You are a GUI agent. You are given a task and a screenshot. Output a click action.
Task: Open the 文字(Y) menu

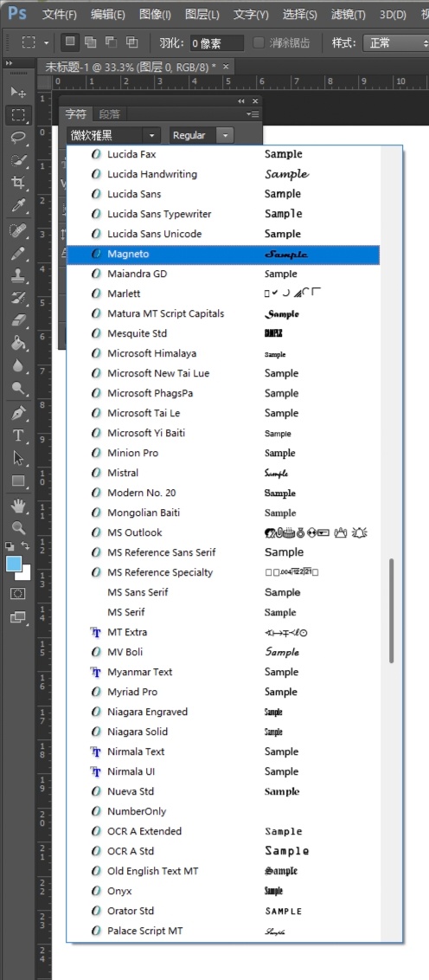pos(251,15)
